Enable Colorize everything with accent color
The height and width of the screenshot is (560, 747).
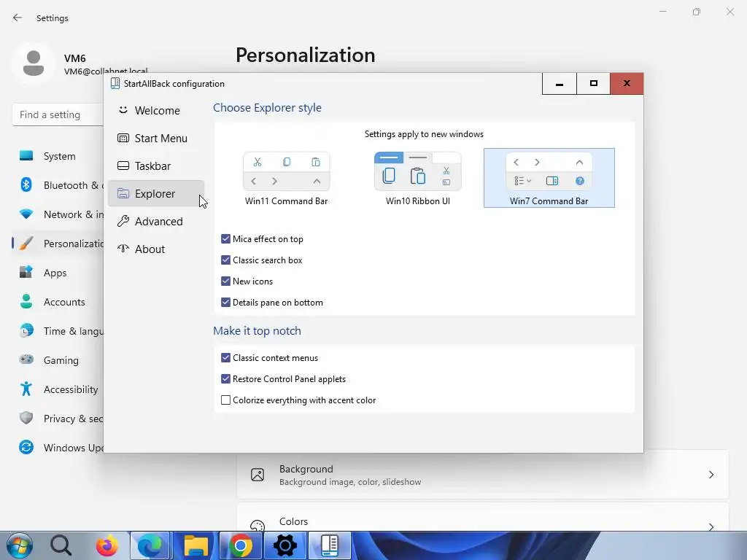(226, 400)
